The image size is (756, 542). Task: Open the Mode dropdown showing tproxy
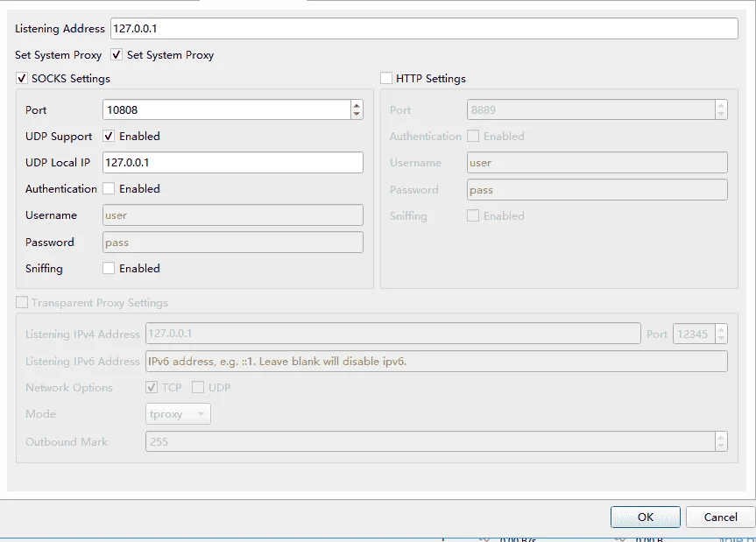[x=178, y=414]
